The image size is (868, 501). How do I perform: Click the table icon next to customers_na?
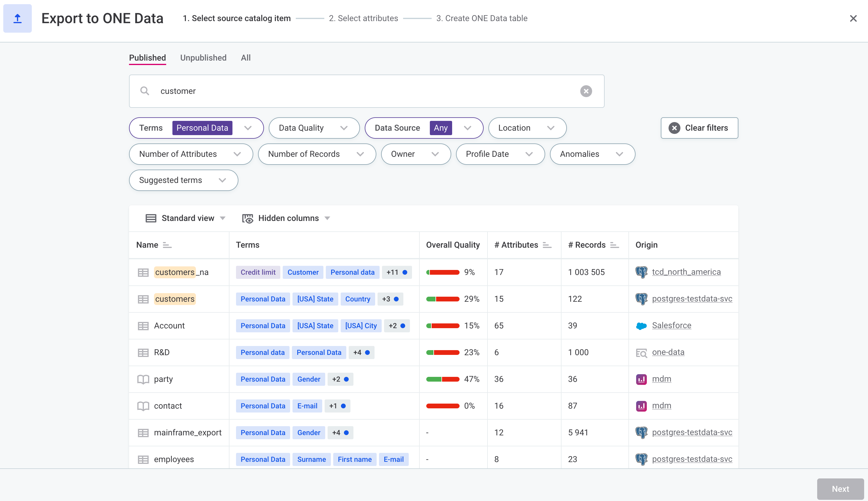coord(143,272)
